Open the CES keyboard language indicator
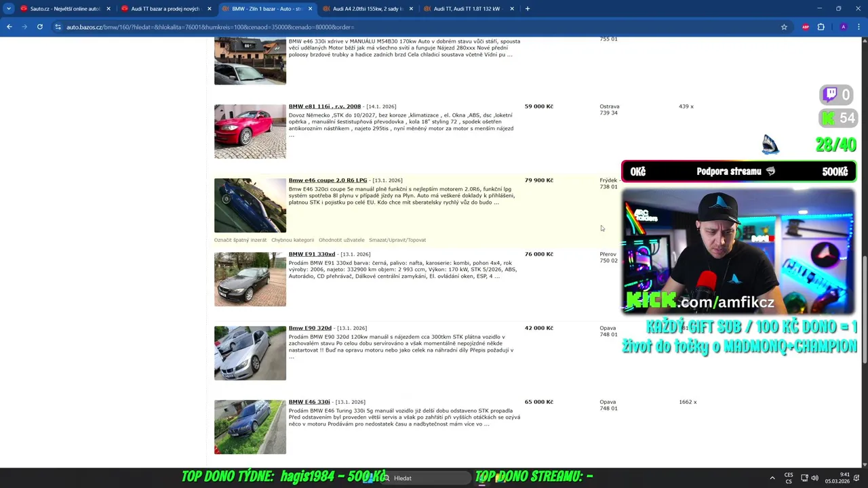The width and height of the screenshot is (868, 488). pyautogui.click(x=789, y=478)
